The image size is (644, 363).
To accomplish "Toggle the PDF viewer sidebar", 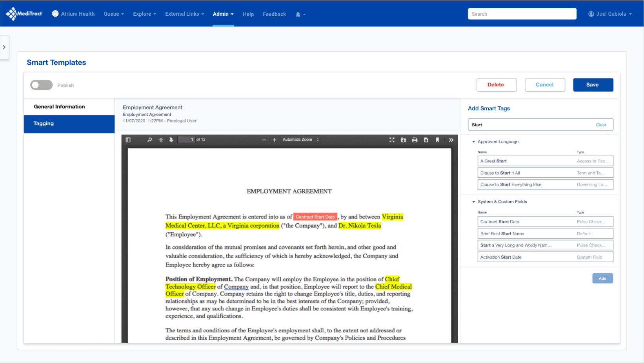I will (128, 140).
